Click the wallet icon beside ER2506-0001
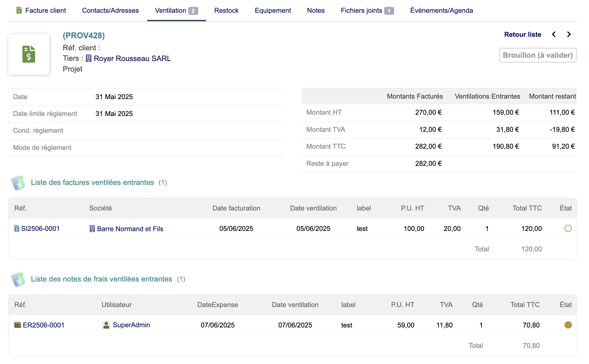The image size is (589, 364). click(x=17, y=325)
